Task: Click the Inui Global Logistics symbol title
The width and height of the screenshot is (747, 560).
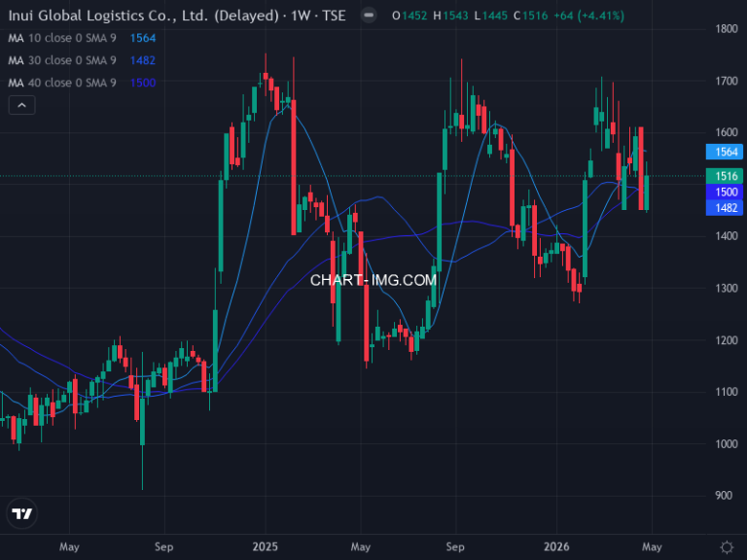Action: pyautogui.click(x=177, y=16)
